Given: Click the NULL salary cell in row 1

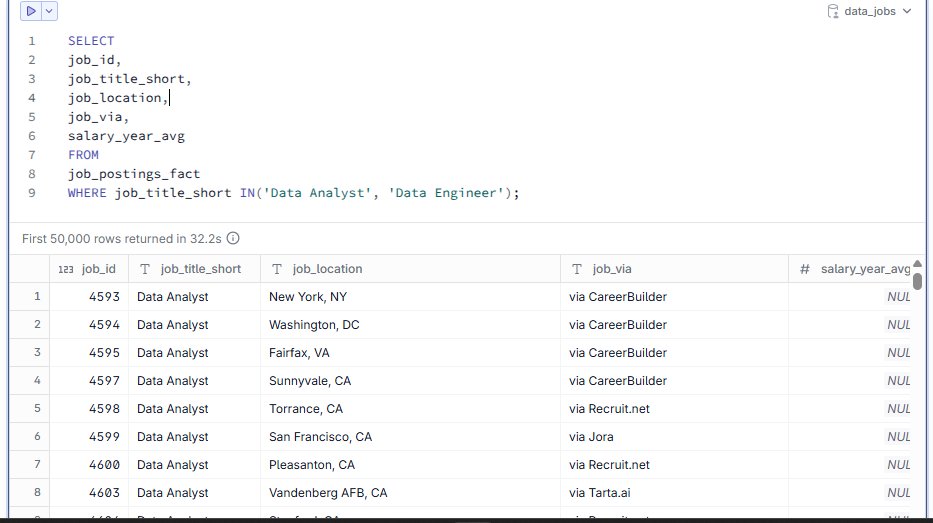Looking at the screenshot, I should point(851,297).
